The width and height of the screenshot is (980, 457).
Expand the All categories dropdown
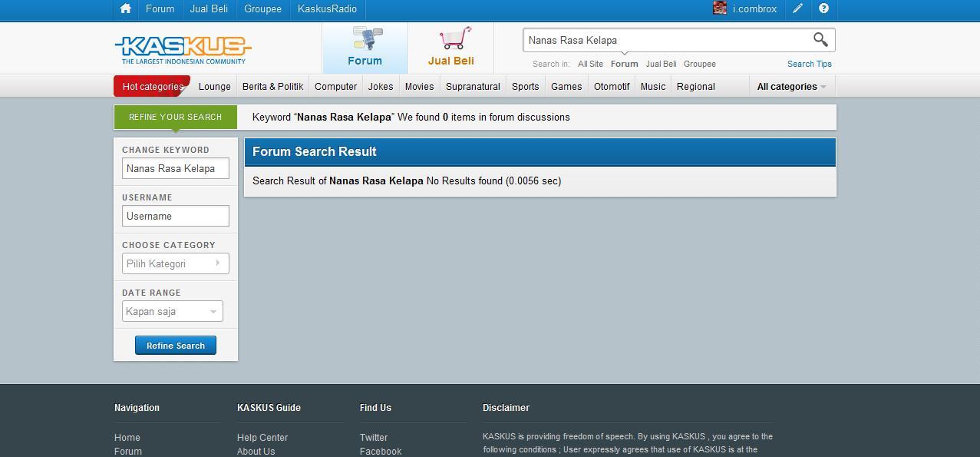(x=791, y=86)
